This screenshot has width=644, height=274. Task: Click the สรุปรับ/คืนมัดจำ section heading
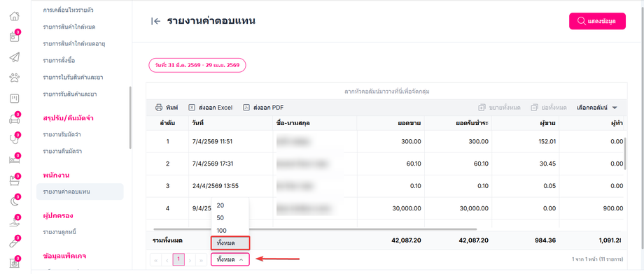click(x=68, y=118)
